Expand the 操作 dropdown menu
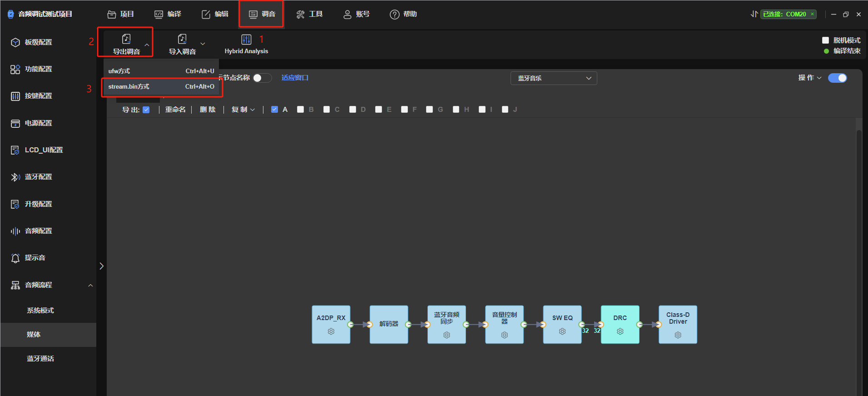Image resolution: width=868 pixels, height=396 pixels. (810, 78)
